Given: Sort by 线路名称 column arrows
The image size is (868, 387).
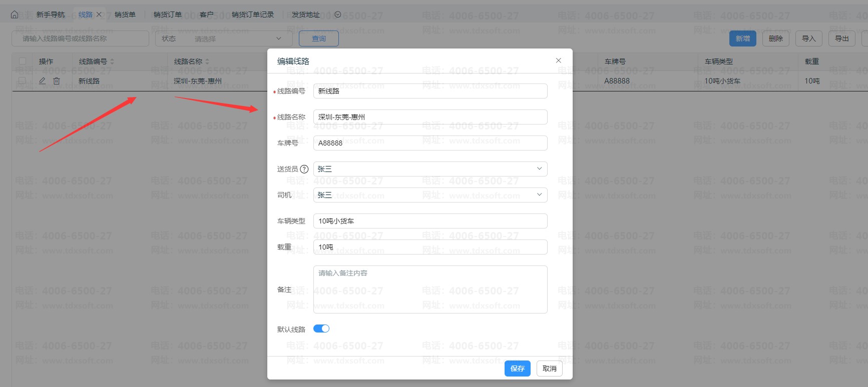Looking at the screenshot, I should coord(207,61).
